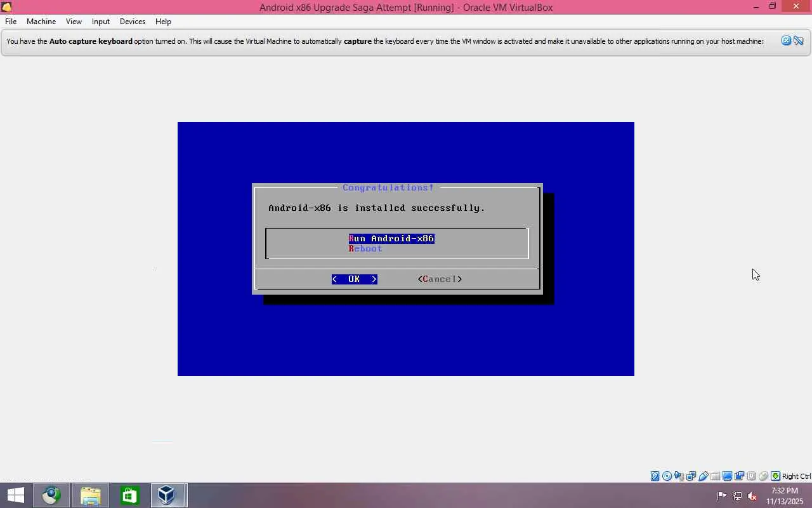The height and width of the screenshot is (508, 812).
Task: Open File Explorer from the taskbar
Action: [91, 495]
